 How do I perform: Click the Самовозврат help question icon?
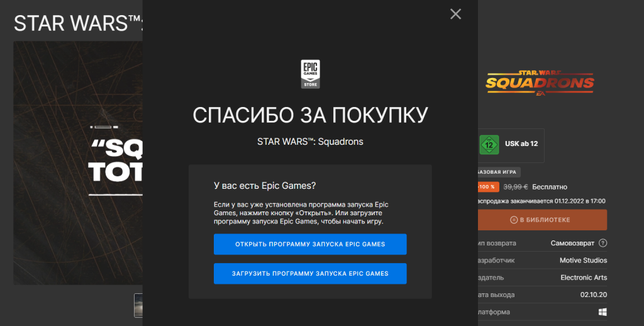tap(602, 243)
